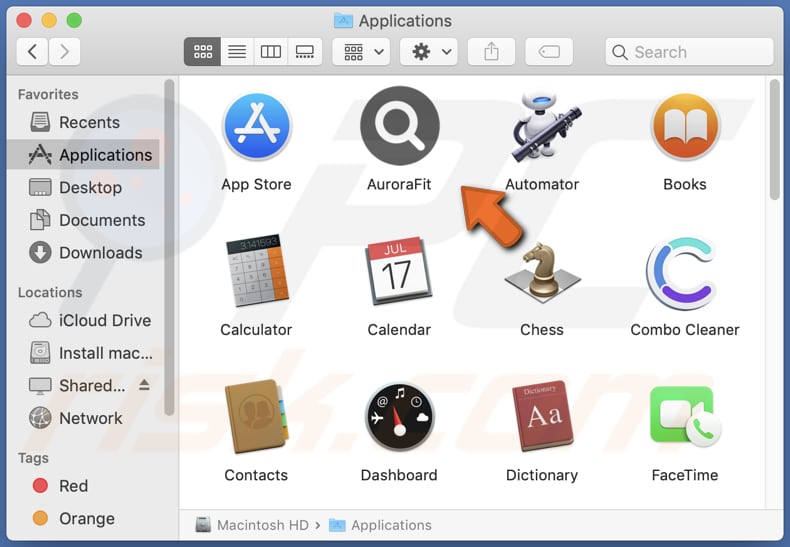The image size is (790, 547).
Task: Click the sidebar scrollbar
Action: [x=169, y=247]
